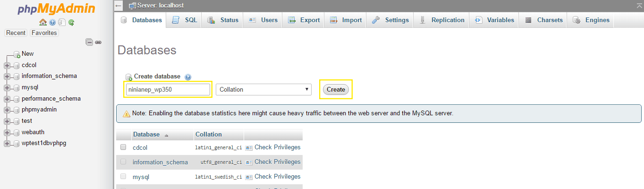Click the left arrow at main panel's top-left
This screenshot has width=644, height=189.
coord(119,6)
